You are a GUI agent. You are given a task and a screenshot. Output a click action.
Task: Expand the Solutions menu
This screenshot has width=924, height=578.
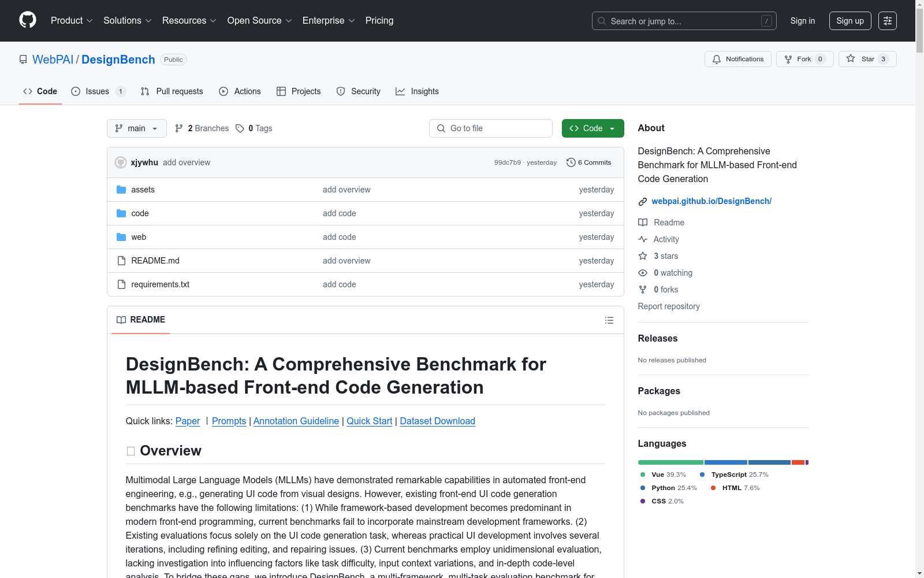(x=128, y=21)
